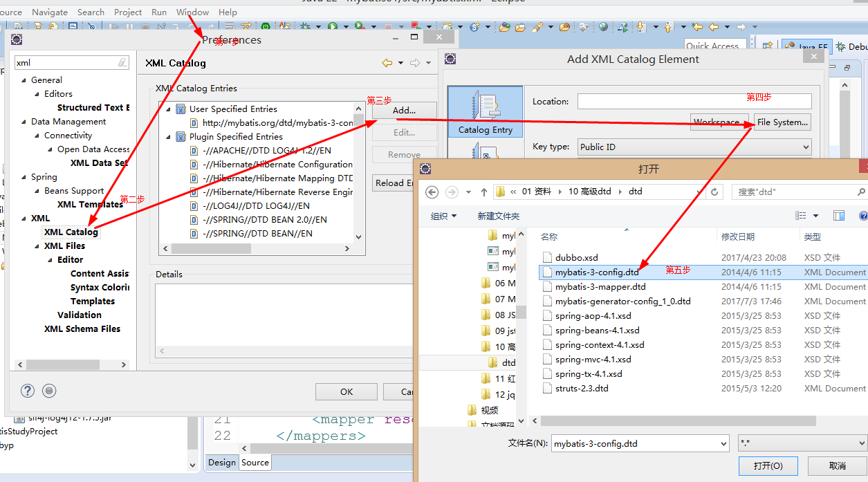Open the Open Perspective toolbar icon
Image resolution: width=868 pixels, height=482 pixels.
(767, 46)
